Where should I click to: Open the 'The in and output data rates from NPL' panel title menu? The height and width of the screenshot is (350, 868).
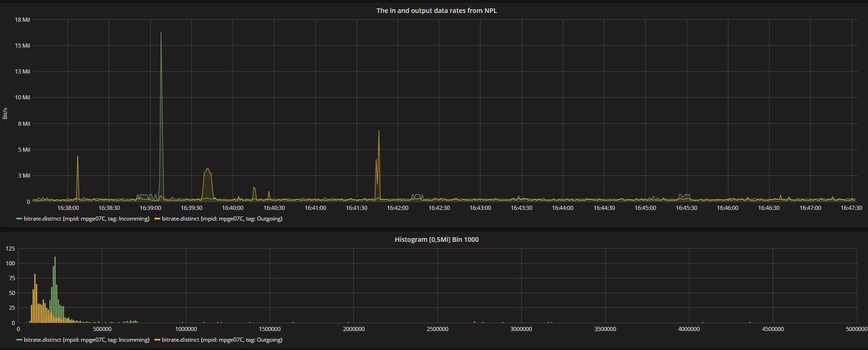click(x=436, y=11)
